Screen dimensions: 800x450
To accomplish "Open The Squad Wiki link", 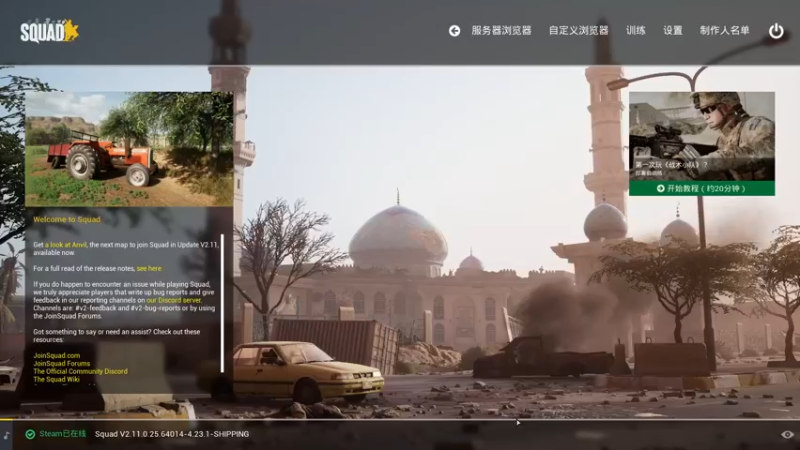I will (x=56, y=380).
